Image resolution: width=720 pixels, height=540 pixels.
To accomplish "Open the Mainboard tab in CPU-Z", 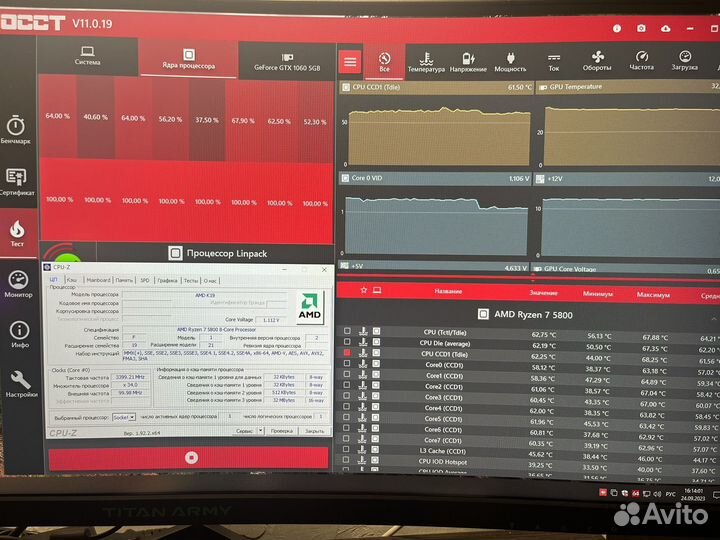I will click(x=98, y=280).
